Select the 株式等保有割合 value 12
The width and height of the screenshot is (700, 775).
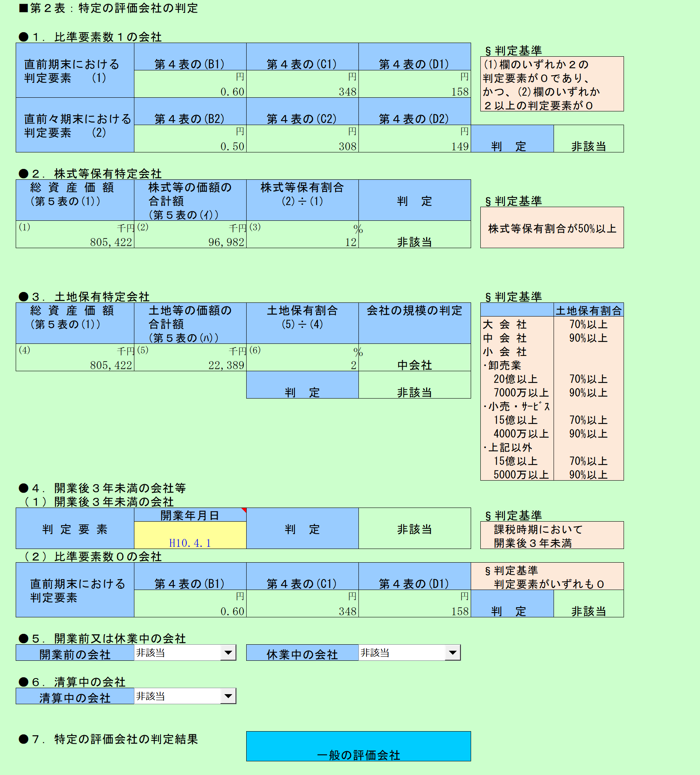coord(302,234)
